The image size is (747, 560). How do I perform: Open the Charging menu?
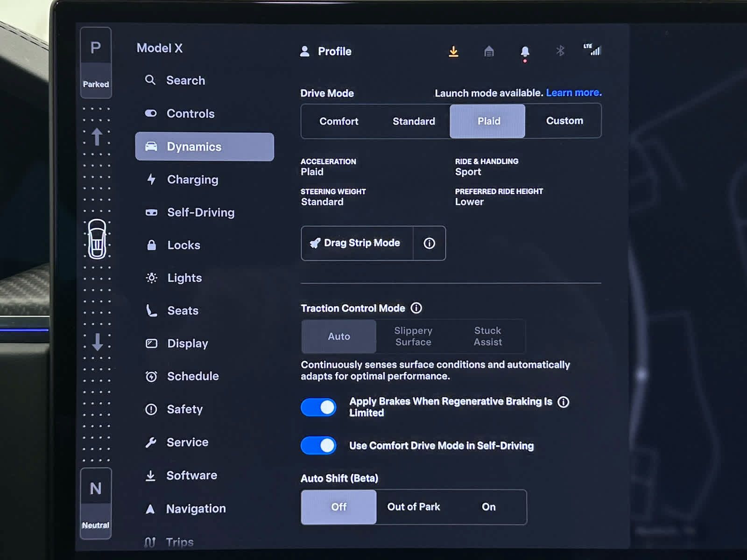[x=204, y=180]
